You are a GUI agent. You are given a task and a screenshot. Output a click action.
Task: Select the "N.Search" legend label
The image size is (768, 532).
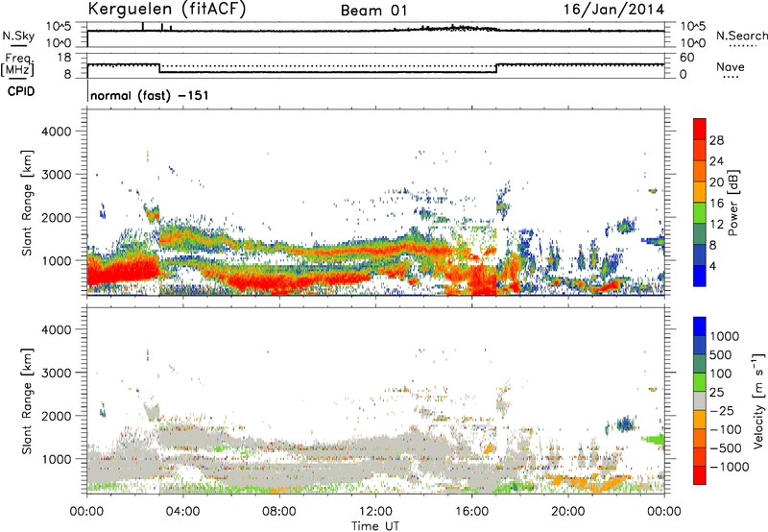[741, 36]
